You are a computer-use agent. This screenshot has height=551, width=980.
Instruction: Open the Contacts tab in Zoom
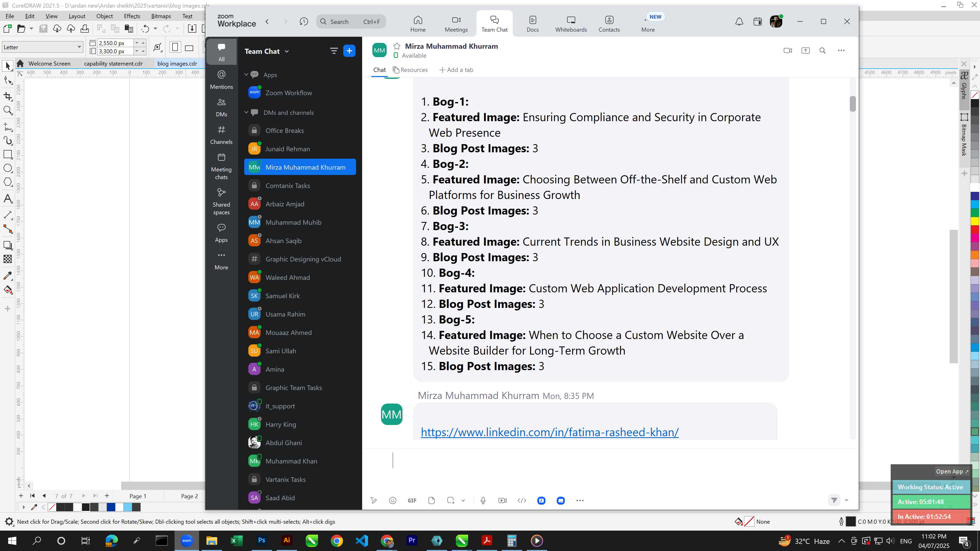pos(609,24)
